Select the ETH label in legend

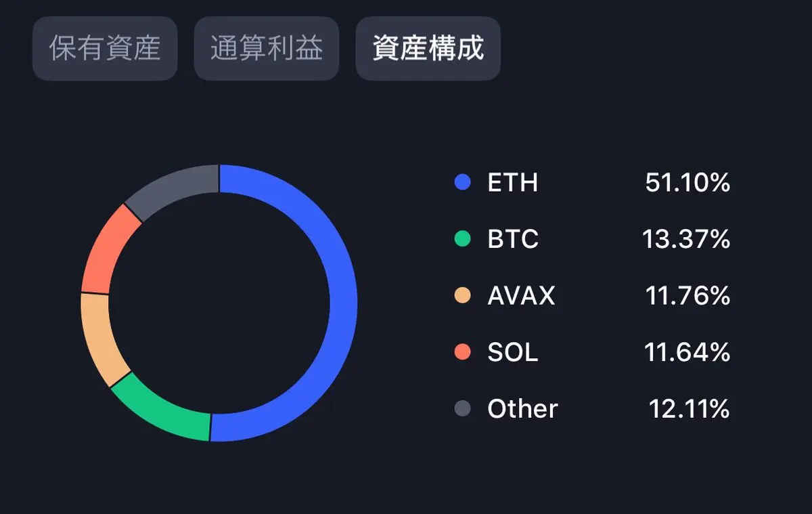click(512, 182)
